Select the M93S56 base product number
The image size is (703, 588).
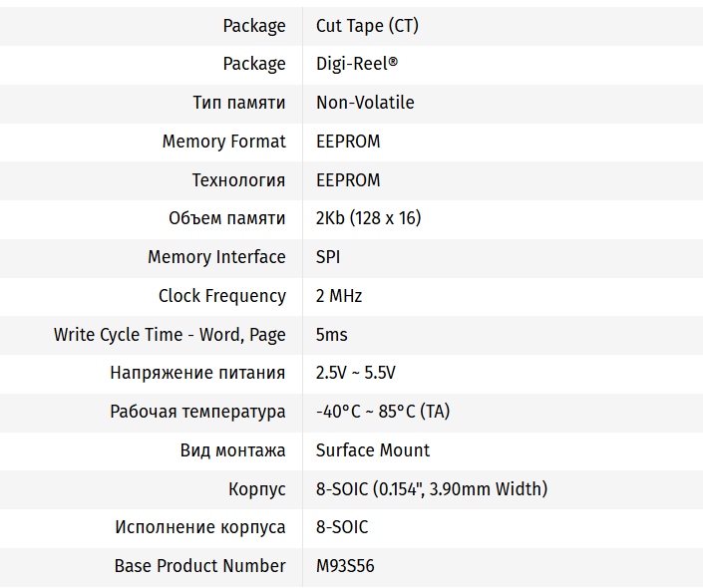(x=345, y=566)
